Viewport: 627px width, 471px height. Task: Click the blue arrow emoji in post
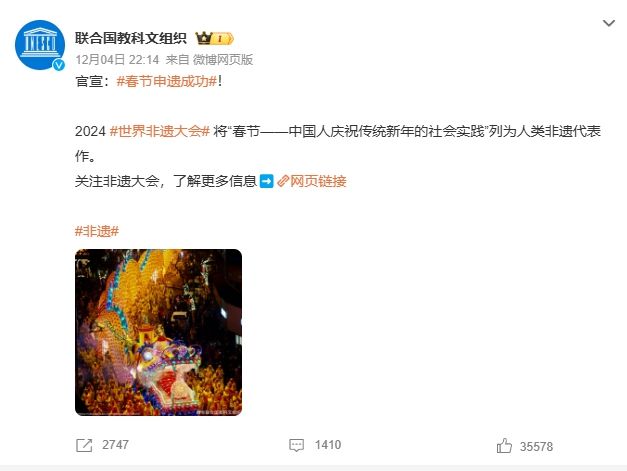tap(266, 181)
